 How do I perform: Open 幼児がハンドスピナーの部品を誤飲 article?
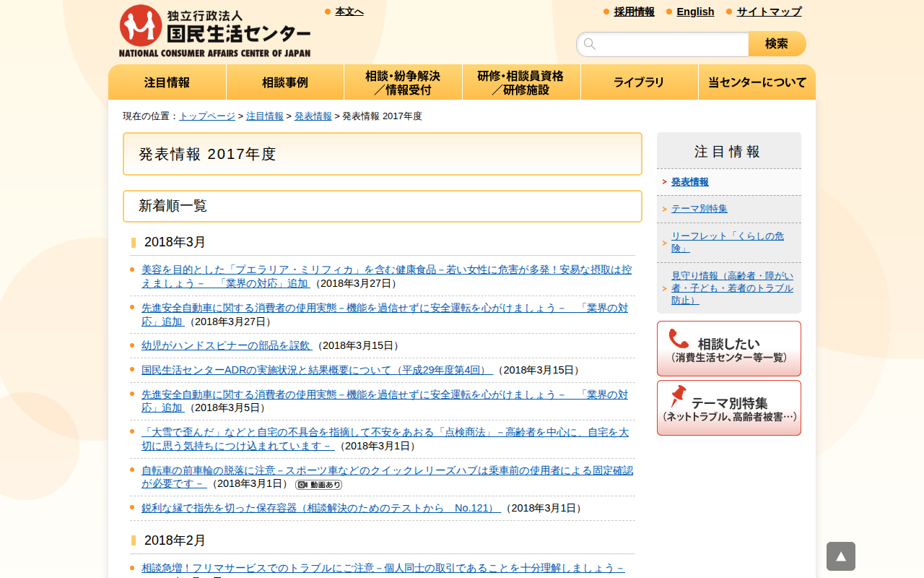coord(227,345)
